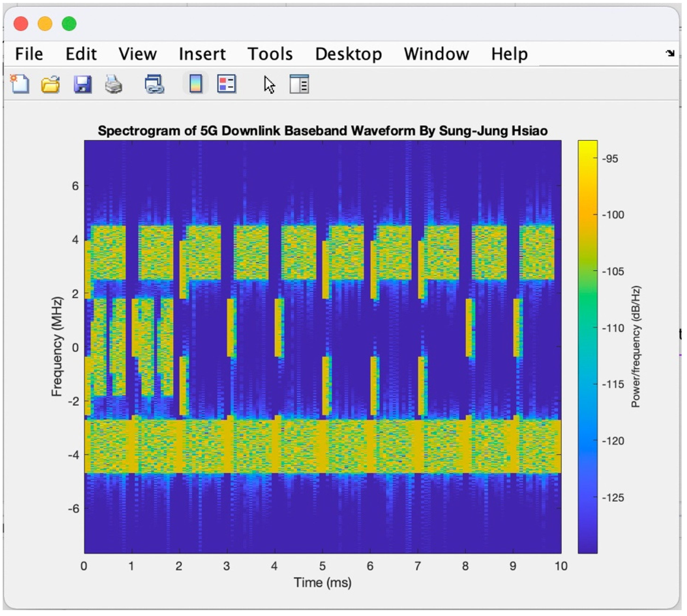Open the Help menu
Screen dimensions: 687x616
509,54
